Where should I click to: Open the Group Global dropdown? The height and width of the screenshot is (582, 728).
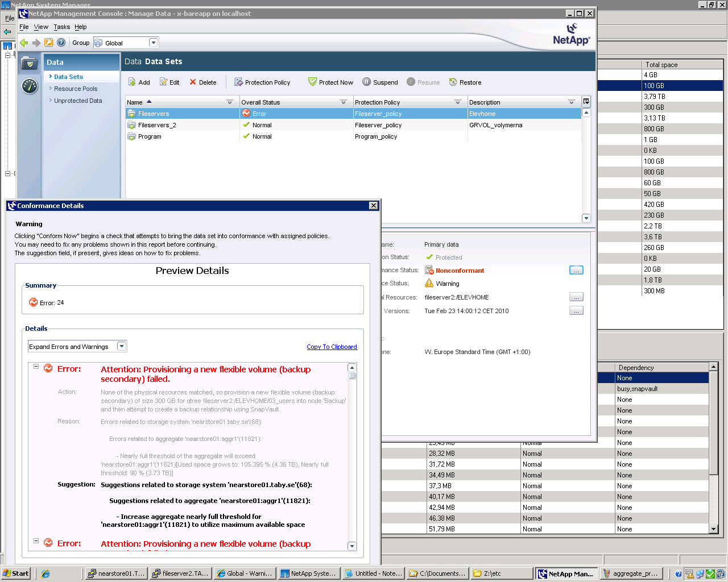153,43
